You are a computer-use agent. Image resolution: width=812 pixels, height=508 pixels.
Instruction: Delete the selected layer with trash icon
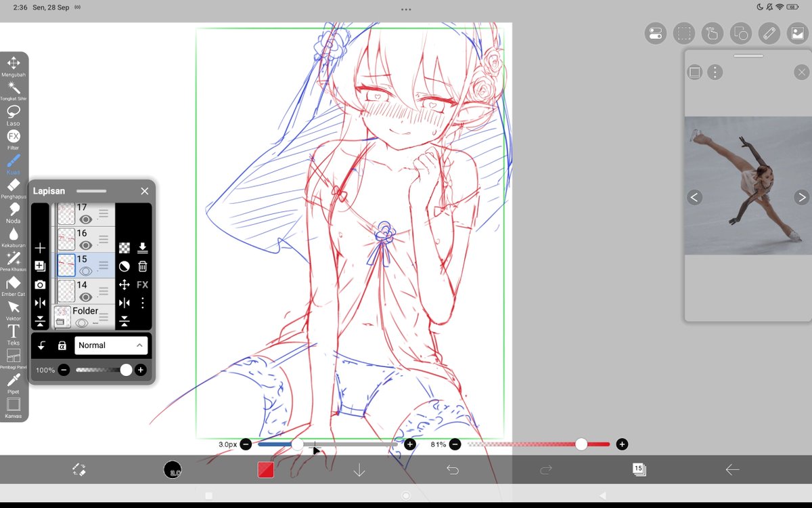[143, 266]
